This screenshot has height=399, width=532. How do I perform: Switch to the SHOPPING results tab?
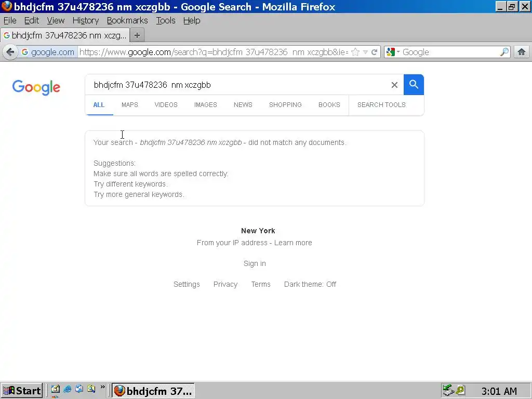pos(285,105)
